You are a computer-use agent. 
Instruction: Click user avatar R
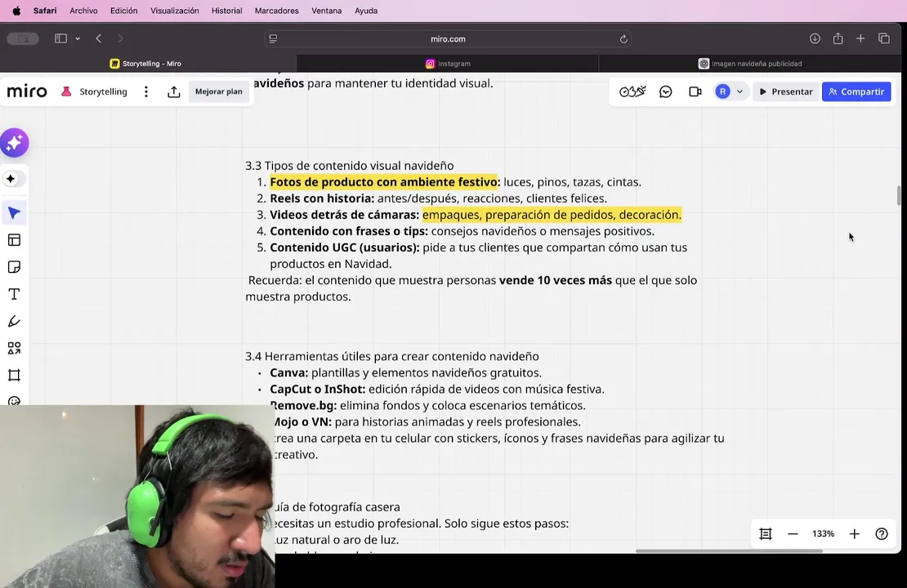[722, 91]
